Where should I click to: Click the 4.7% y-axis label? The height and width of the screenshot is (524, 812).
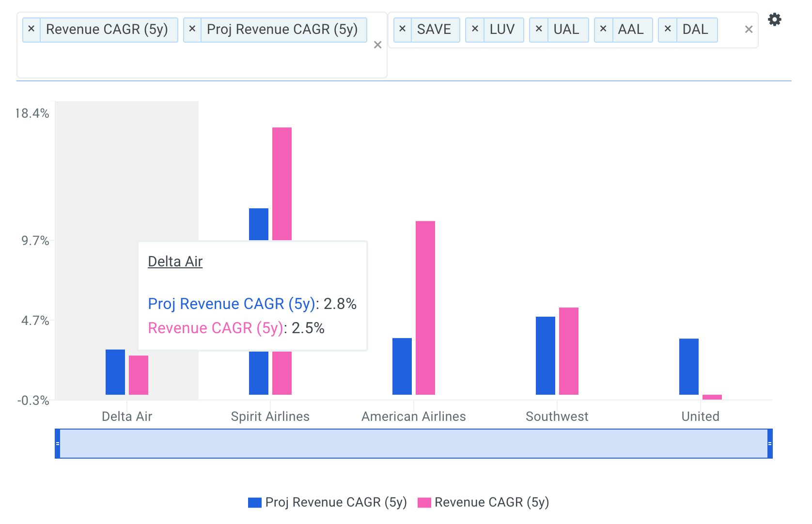pos(35,321)
